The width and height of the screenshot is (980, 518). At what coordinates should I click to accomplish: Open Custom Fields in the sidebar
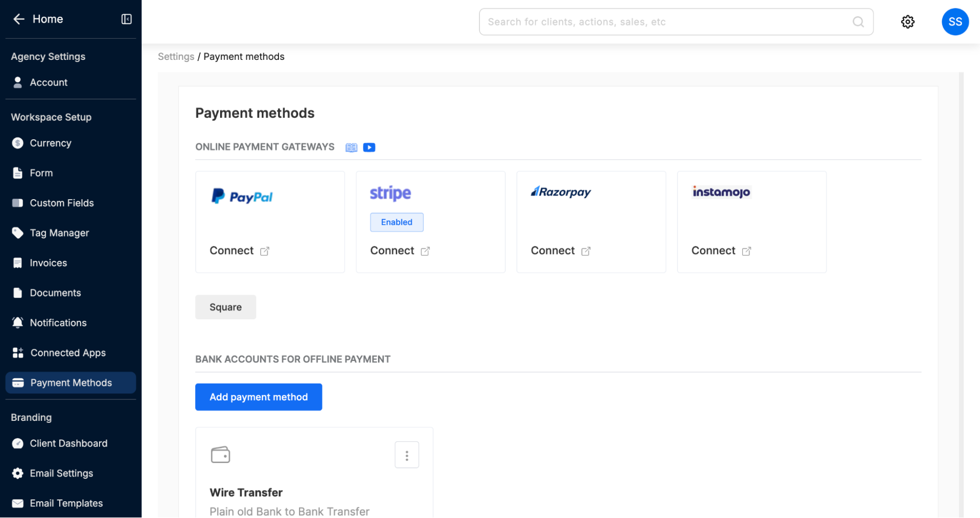(71, 203)
